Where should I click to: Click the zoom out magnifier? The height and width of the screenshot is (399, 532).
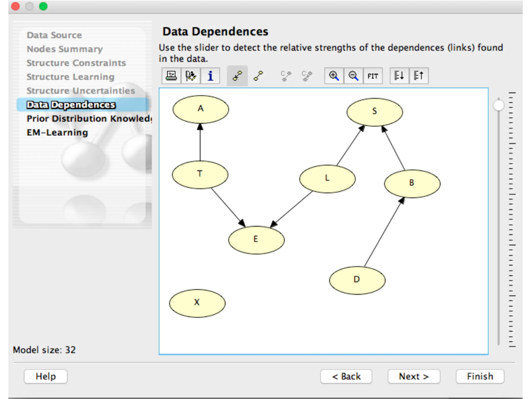[353, 76]
